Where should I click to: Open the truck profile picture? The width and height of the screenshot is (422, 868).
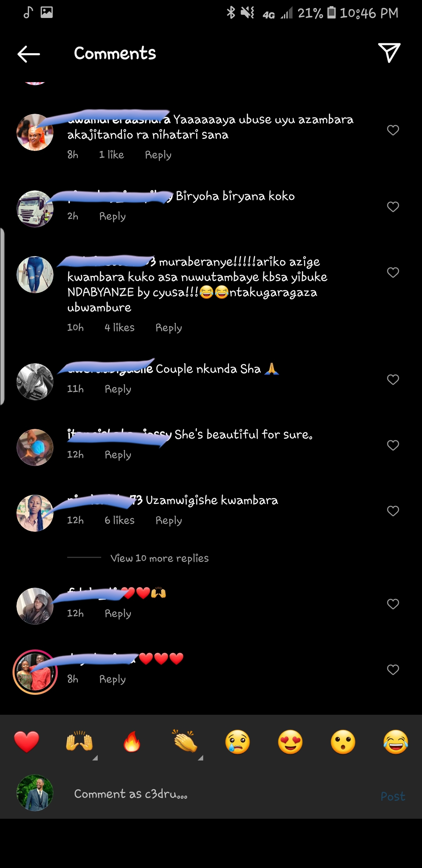click(35, 209)
